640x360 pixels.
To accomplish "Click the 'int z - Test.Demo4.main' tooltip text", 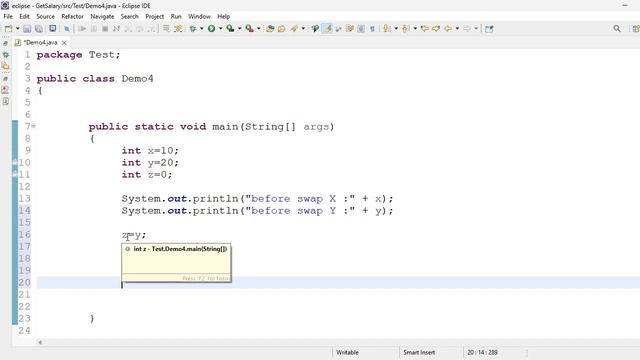I will 180,249.
